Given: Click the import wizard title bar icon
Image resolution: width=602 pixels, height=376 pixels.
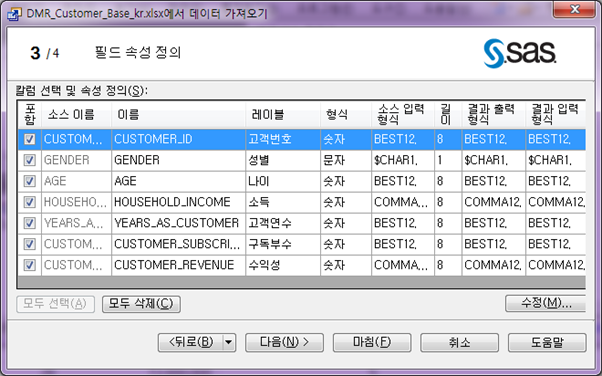Looking at the screenshot, I should click(x=14, y=14).
